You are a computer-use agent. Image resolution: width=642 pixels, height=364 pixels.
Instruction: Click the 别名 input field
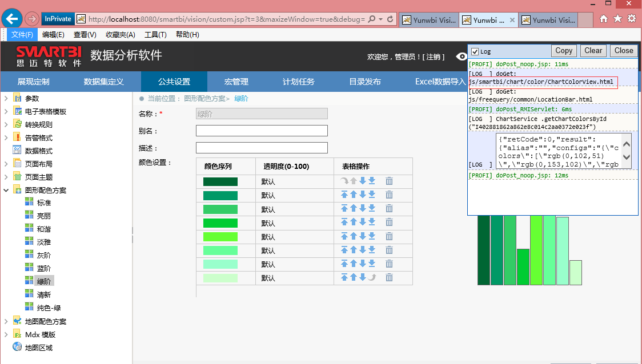[x=262, y=131]
